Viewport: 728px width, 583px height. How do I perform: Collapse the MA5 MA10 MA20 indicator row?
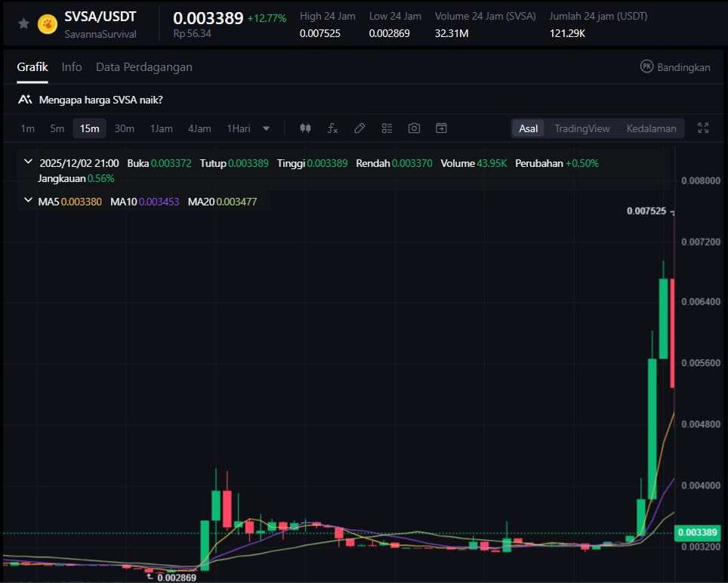pyautogui.click(x=28, y=202)
